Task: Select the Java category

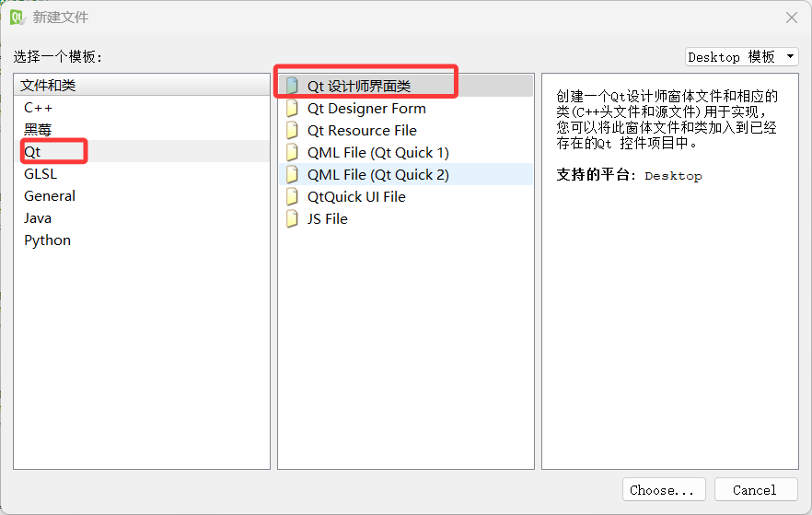Action: [142, 218]
